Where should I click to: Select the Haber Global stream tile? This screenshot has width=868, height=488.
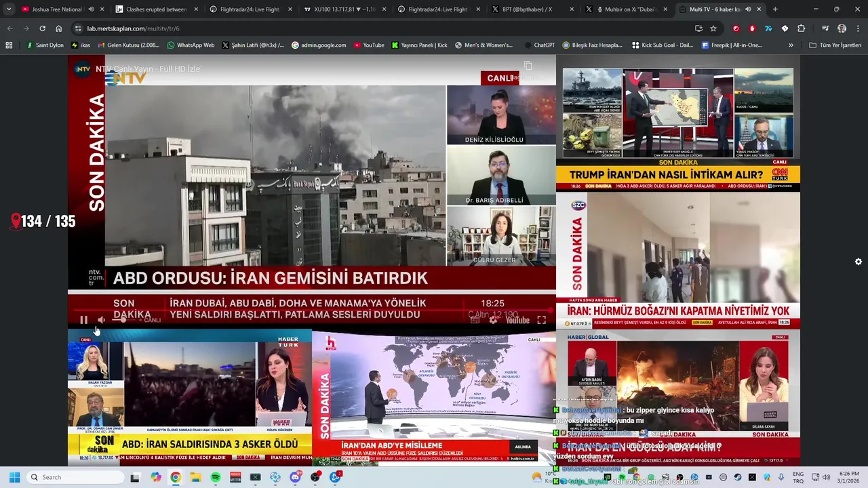(678, 397)
